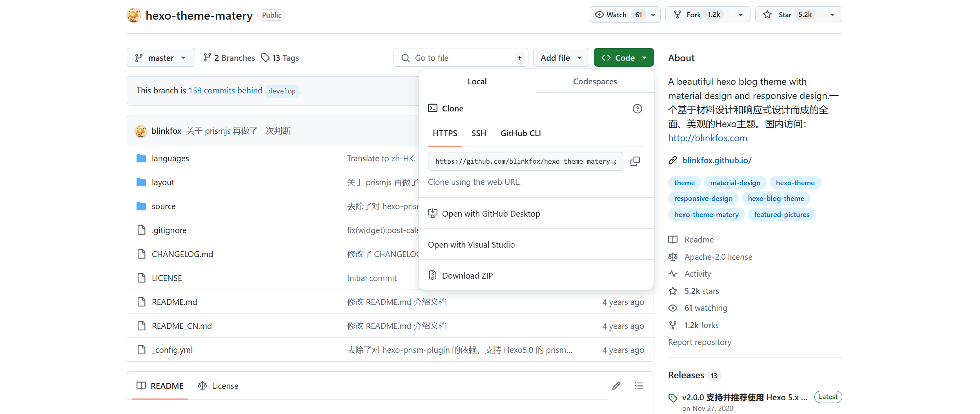Screen dimensions: 980x414
Task: Open the http://blinkfox.com link
Action: pos(708,138)
